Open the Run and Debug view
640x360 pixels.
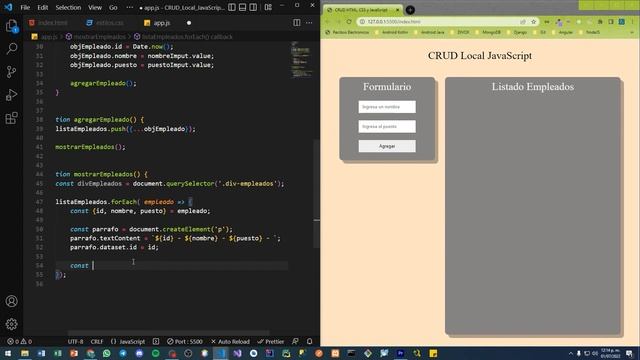11,95
